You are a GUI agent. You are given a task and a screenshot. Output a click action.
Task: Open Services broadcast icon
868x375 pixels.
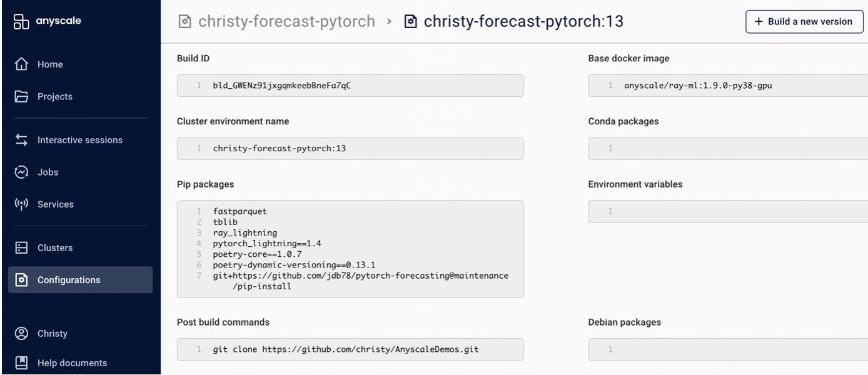(21, 204)
